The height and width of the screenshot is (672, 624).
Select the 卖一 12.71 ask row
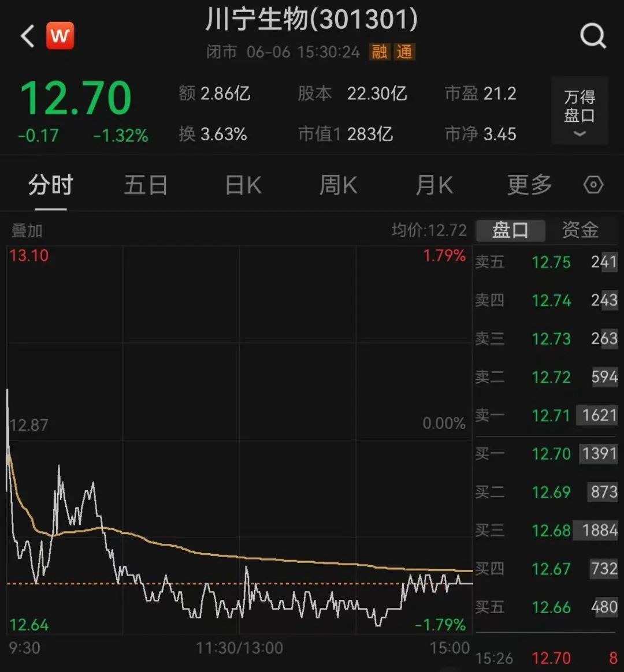tap(547, 415)
